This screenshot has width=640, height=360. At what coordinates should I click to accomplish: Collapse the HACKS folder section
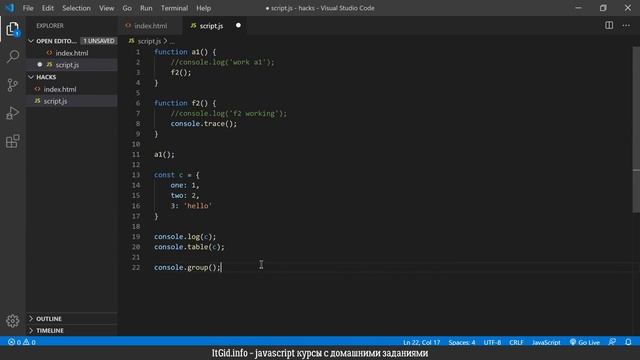pos(31,77)
